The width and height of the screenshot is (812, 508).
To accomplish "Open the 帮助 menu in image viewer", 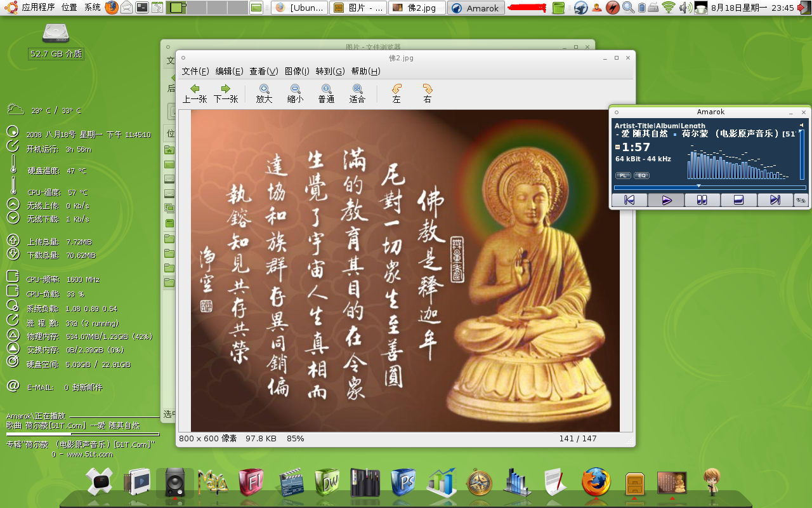I will click(365, 71).
